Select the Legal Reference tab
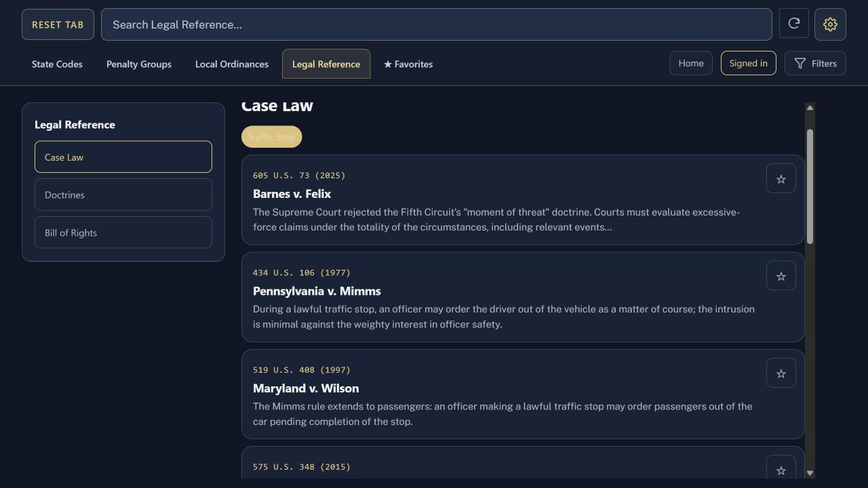The width and height of the screenshot is (868, 488). pyautogui.click(x=326, y=64)
